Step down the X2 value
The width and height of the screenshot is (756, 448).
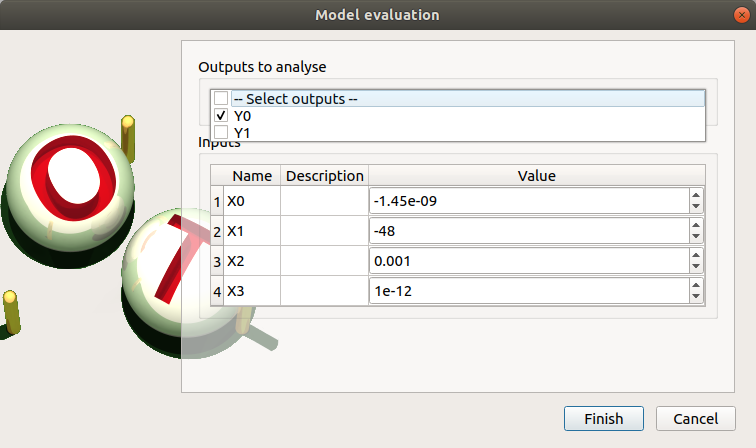(696, 267)
